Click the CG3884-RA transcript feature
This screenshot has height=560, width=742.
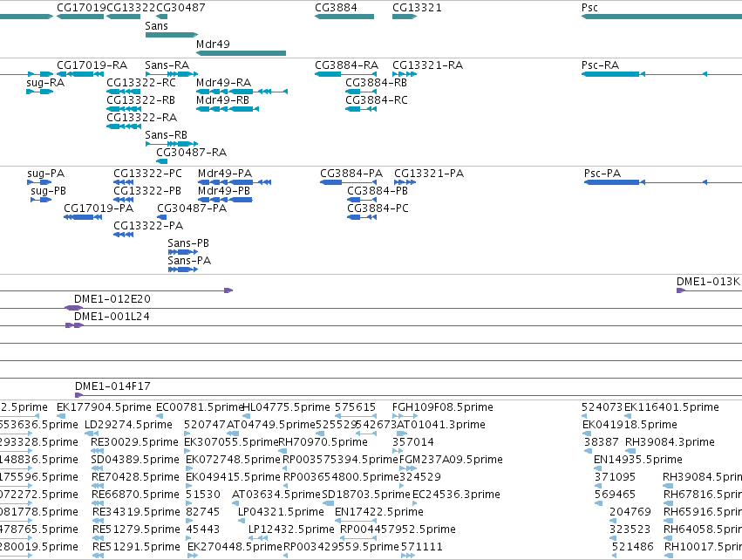click(345, 74)
